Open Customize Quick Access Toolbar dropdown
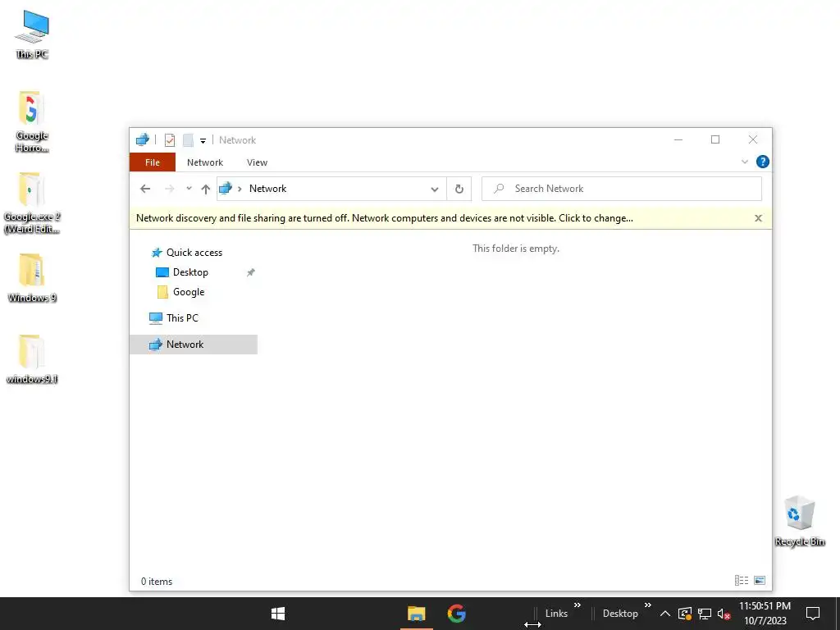Screen dimensions: 840x630 coord(203,141)
